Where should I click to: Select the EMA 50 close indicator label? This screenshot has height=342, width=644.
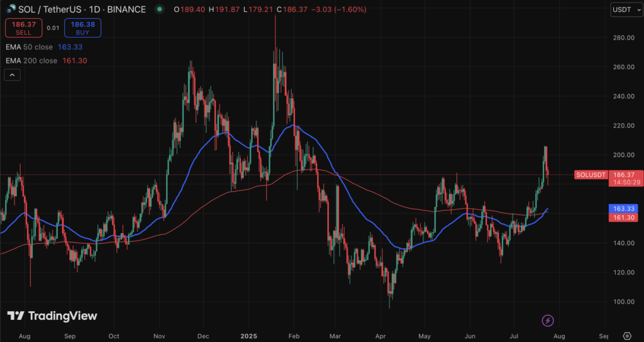point(29,47)
